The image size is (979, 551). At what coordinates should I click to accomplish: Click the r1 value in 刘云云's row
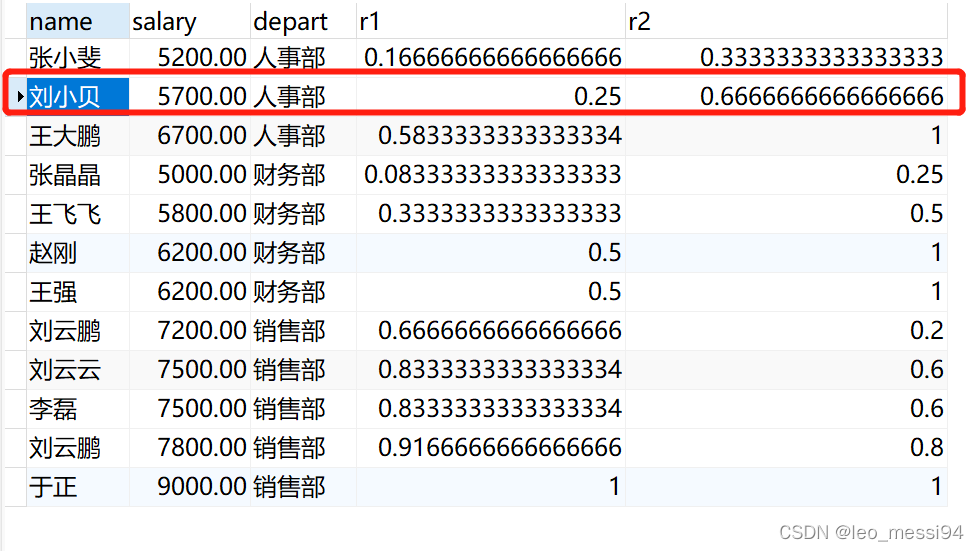[x=491, y=369]
